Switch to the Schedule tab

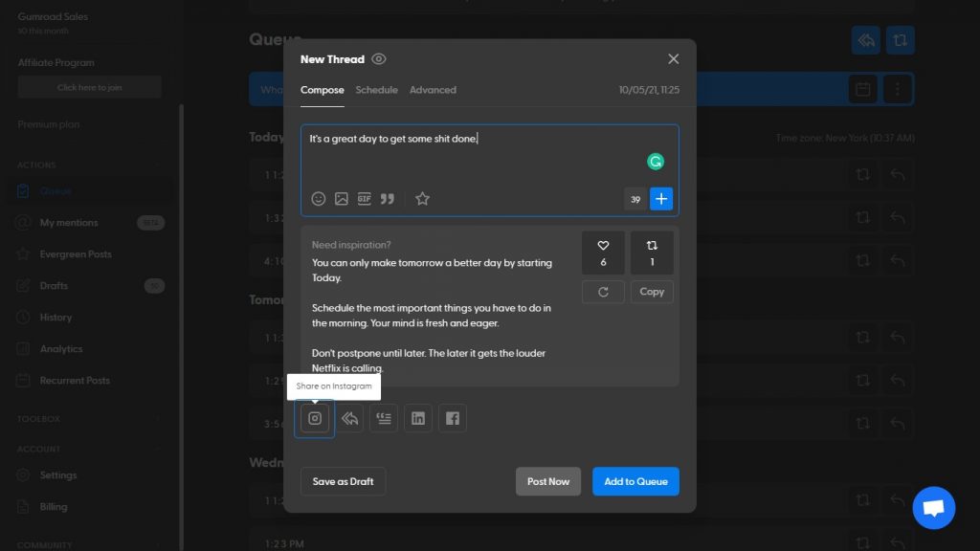[x=376, y=90]
